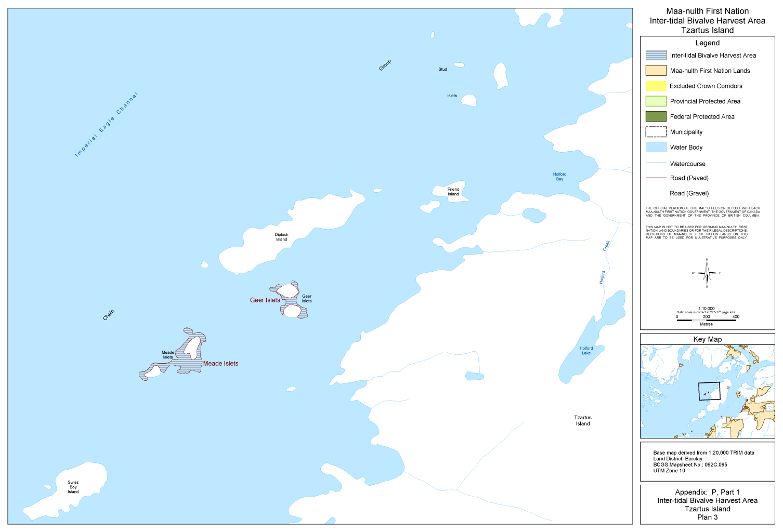The height and width of the screenshot is (532, 783).
Task: Click the Road (Gravel) dashed line symbol
Action: click(x=656, y=193)
